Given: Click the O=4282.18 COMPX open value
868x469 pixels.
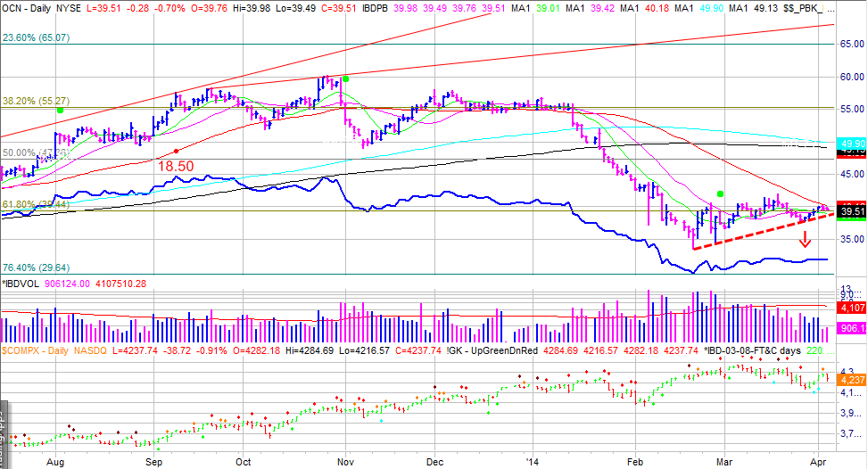Looking at the screenshot, I should coord(255,350).
